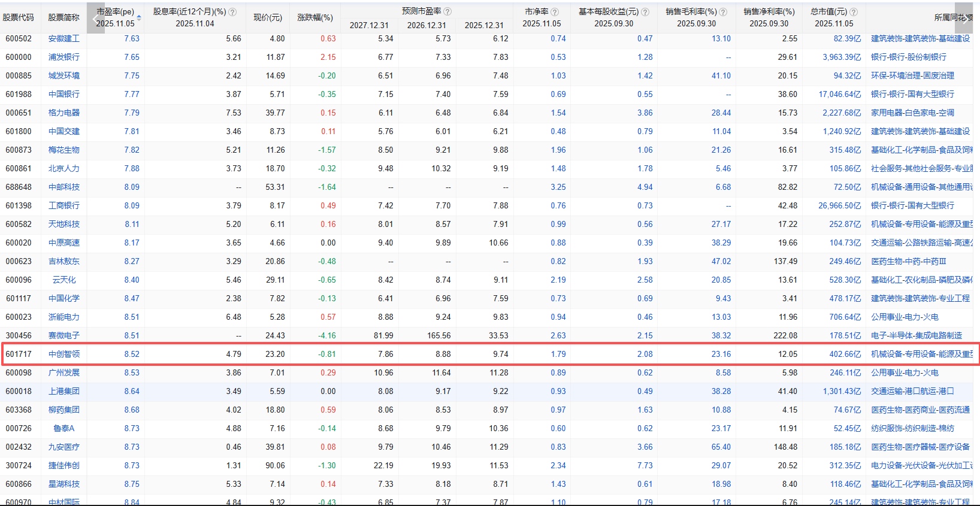Open the 安徽建工 stock link
The width and height of the screenshot is (980, 506).
tap(64, 38)
